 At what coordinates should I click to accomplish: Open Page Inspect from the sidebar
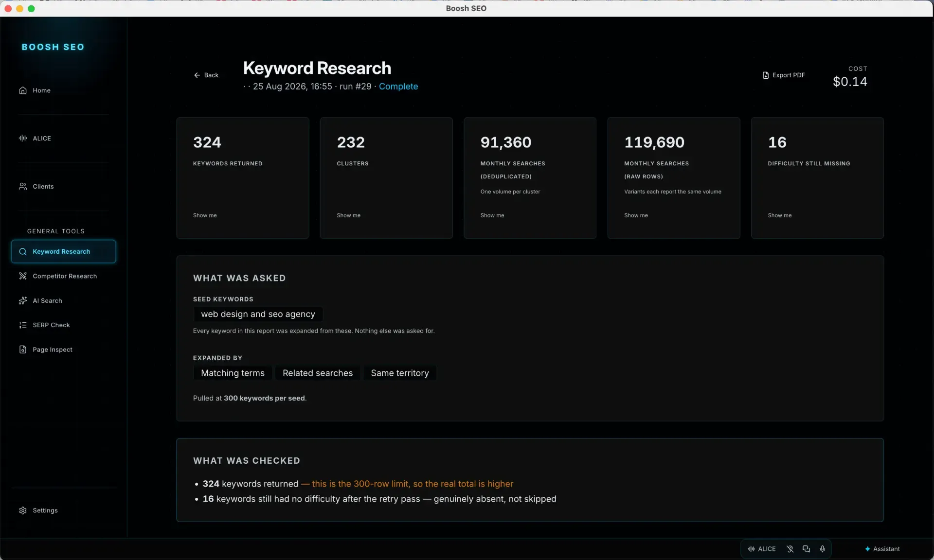64,350
